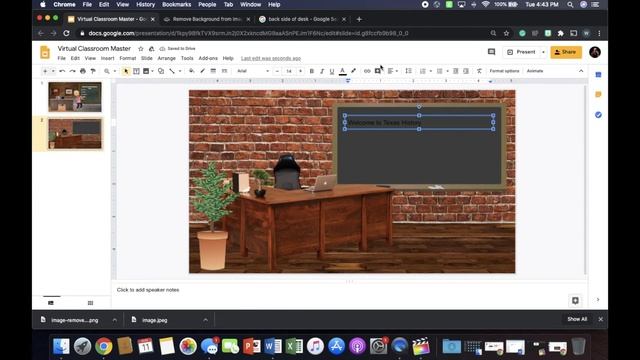640x360 pixels.
Task: Open the Line spacing options
Action: pyautogui.click(x=408, y=71)
